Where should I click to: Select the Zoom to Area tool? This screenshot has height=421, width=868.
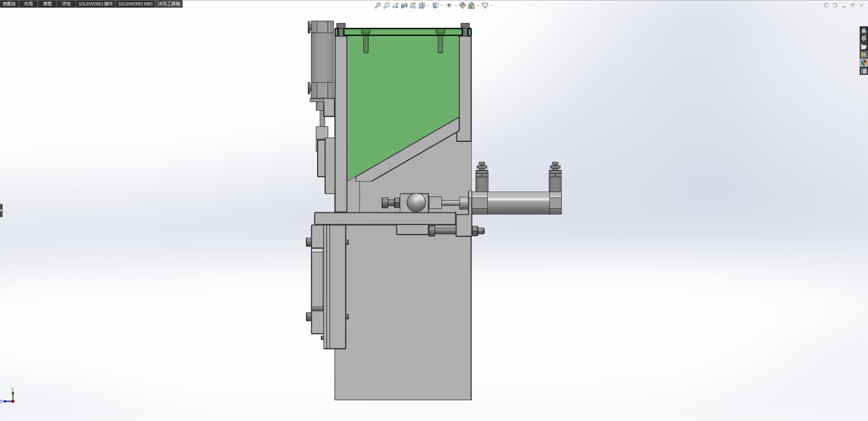tap(386, 5)
